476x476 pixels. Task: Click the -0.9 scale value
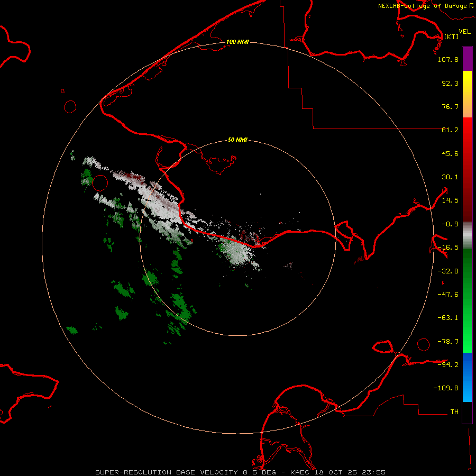(x=450, y=224)
